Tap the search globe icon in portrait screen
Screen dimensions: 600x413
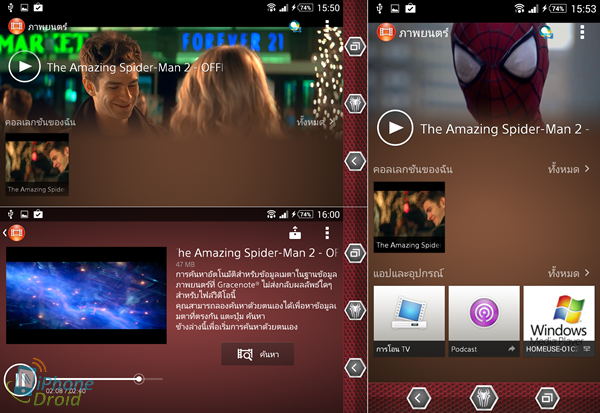(x=546, y=32)
